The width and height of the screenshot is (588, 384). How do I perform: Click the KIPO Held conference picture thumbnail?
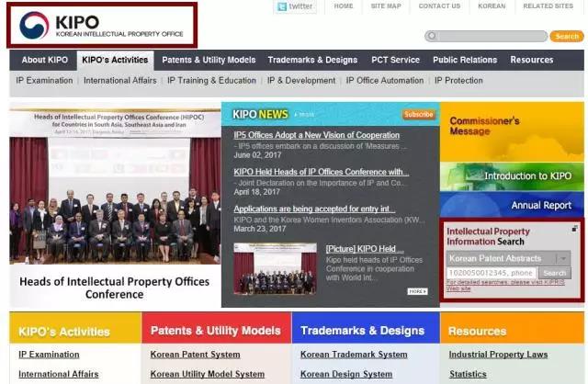click(275, 268)
